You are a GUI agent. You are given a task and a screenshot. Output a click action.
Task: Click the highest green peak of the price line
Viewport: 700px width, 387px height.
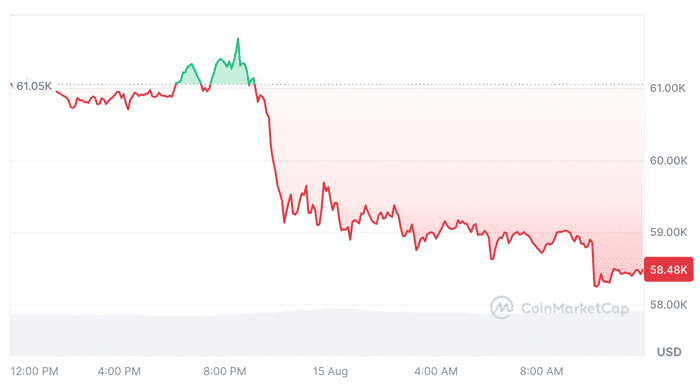(238, 39)
